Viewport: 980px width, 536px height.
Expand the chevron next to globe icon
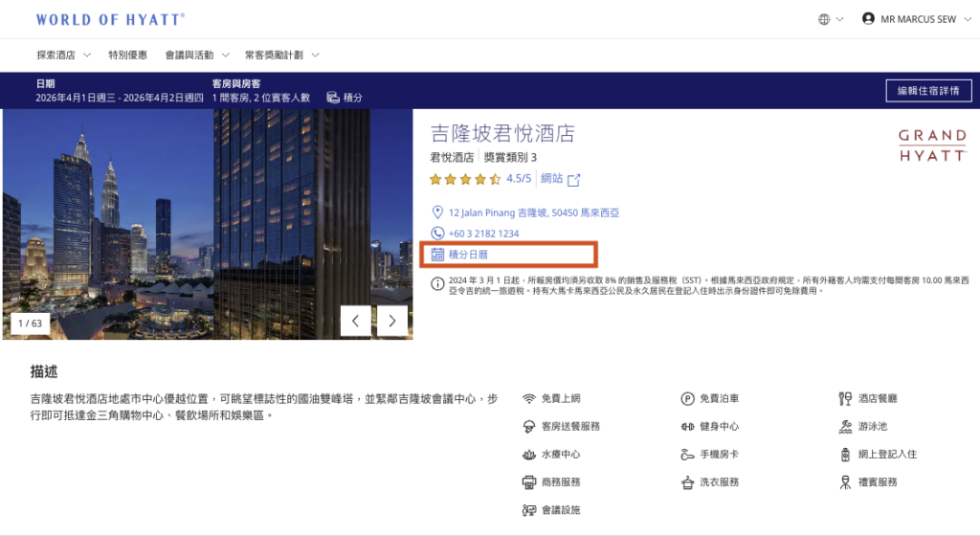tap(840, 19)
